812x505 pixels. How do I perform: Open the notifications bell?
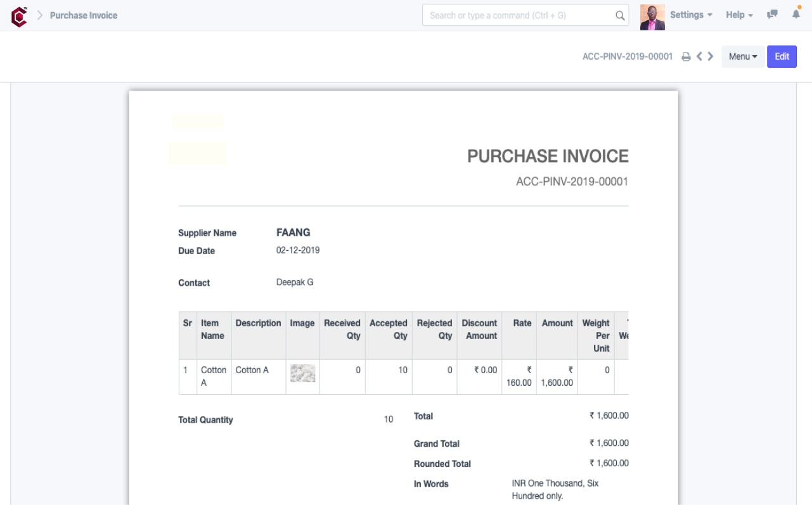[796, 15]
